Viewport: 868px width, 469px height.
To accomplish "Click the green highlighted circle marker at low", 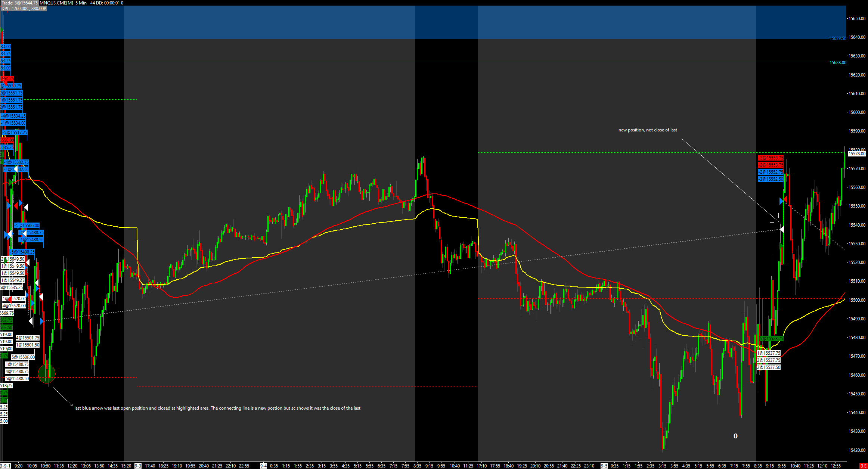I will coord(47,373).
